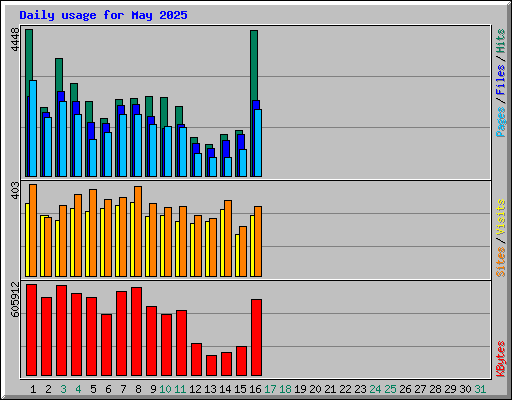Click the yellow 'Visits' legend label
This screenshot has height=400, width=512.
501,218
